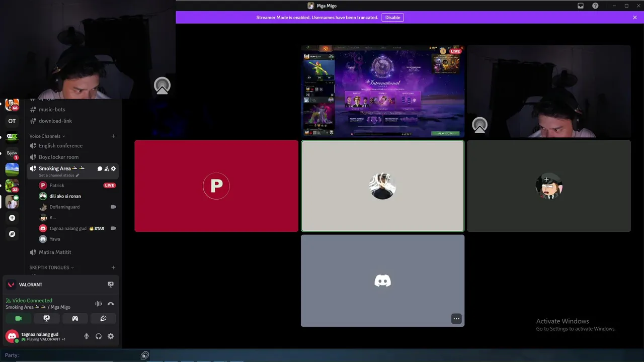Select user K... in voice list
644x362 pixels.
[53, 218]
